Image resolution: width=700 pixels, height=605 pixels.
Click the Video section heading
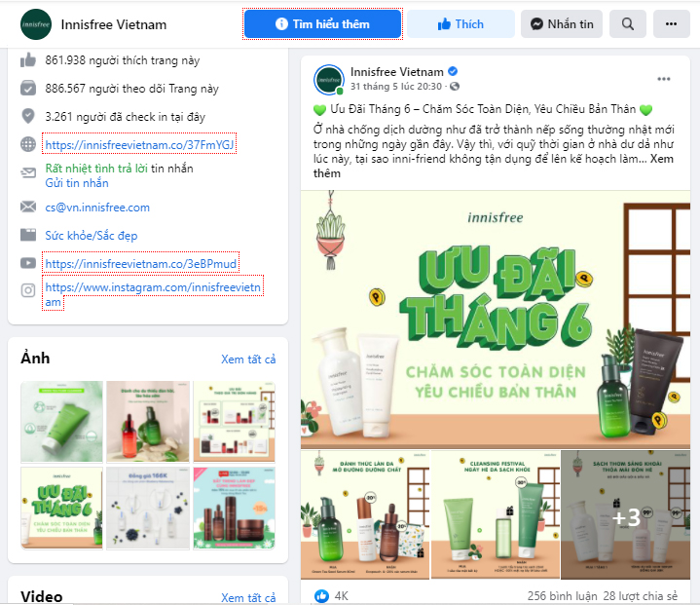pos(42,597)
